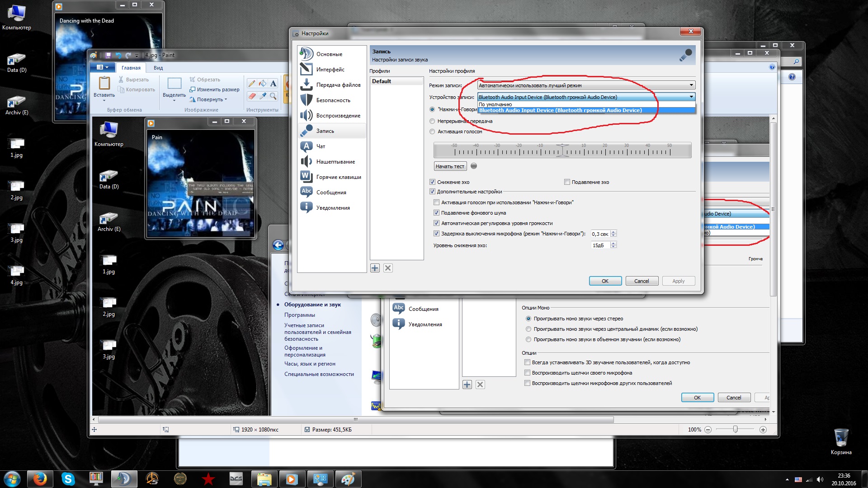Click Save icon in Paint quick access bar
This screenshot has width=868, height=488.
[108, 55]
